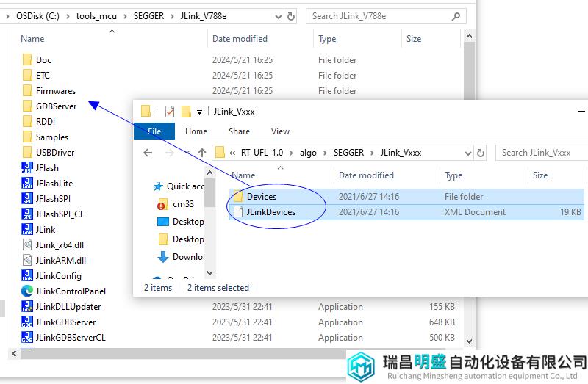Click the JLinkDLLUpdater application icon

27,306
